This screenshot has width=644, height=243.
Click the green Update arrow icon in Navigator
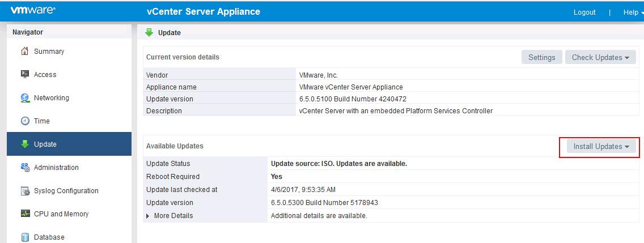tap(25, 144)
